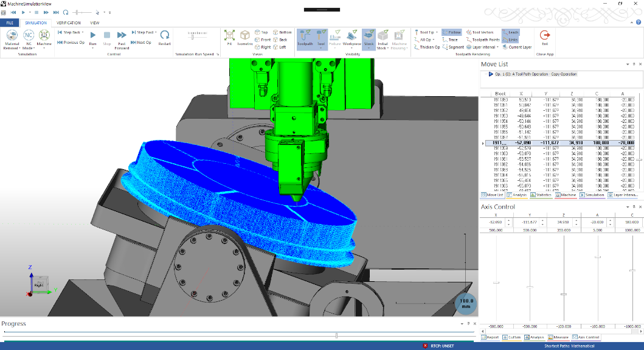Toggle the Follow toolpath rendering option
This screenshot has width=644, height=350.
point(451,32)
